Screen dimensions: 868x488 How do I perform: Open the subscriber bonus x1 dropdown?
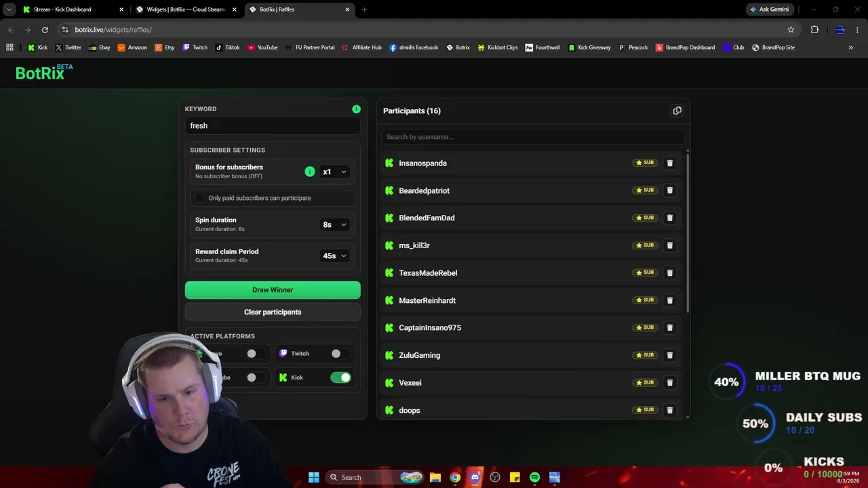334,171
